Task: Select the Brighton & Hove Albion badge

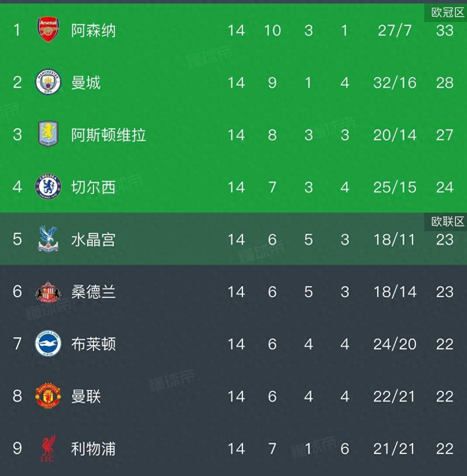Action: [48, 344]
